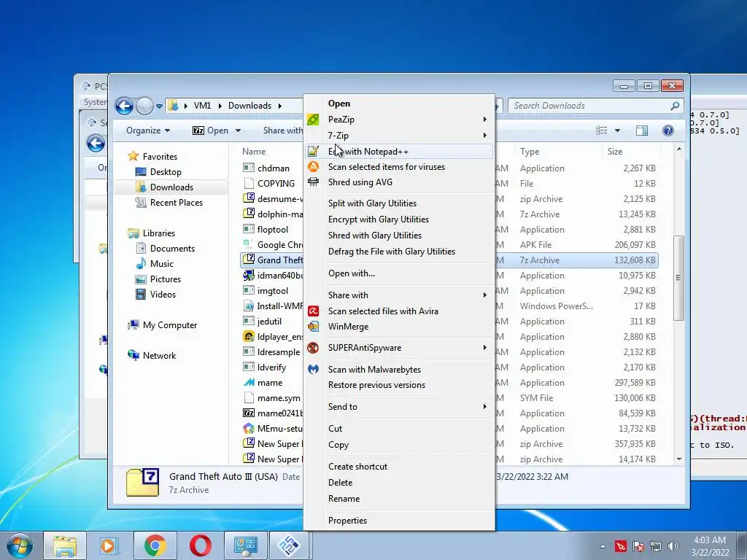
Task: Click the Action Center flag icon
Action: point(638,545)
